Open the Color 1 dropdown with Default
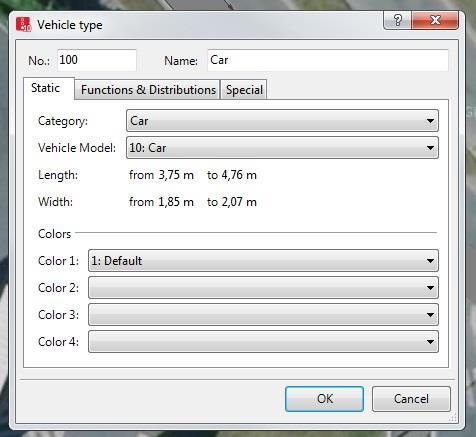The height and width of the screenshot is (437, 476). (x=263, y=261)
